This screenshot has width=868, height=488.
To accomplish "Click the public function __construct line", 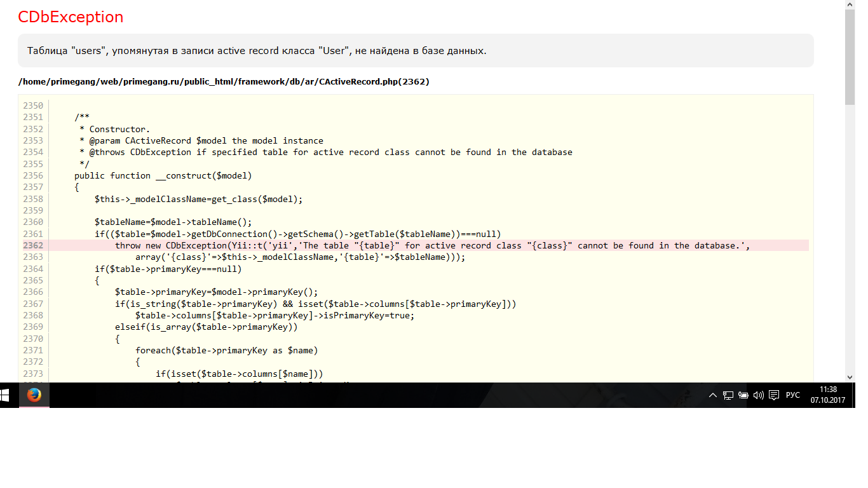I will coord(163,175).
